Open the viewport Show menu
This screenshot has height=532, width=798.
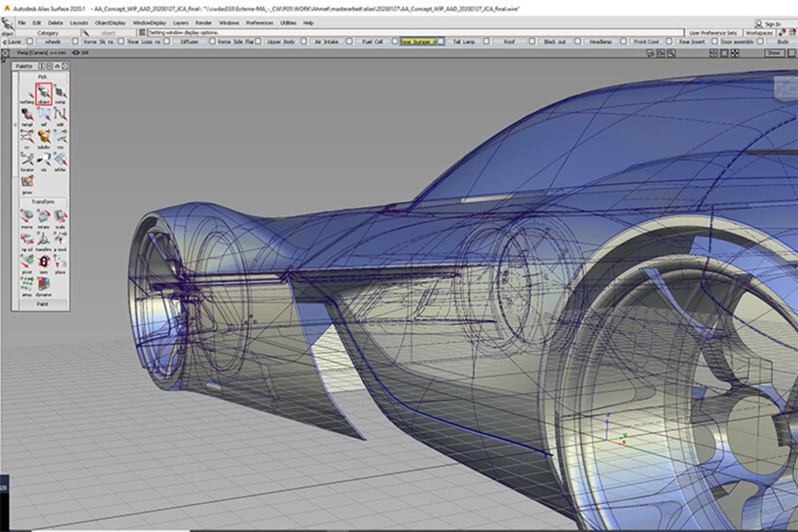click(x=774, y=53)
